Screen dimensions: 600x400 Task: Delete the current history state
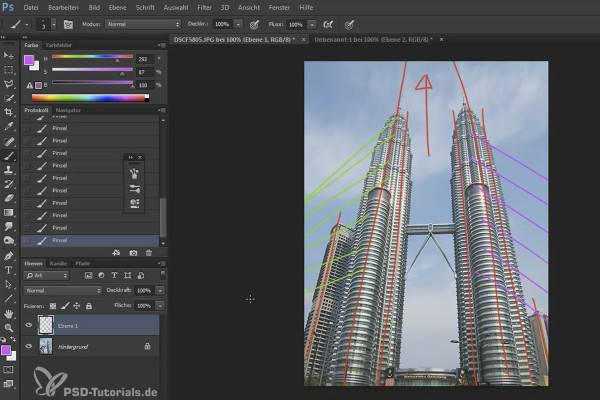point(149,253)
